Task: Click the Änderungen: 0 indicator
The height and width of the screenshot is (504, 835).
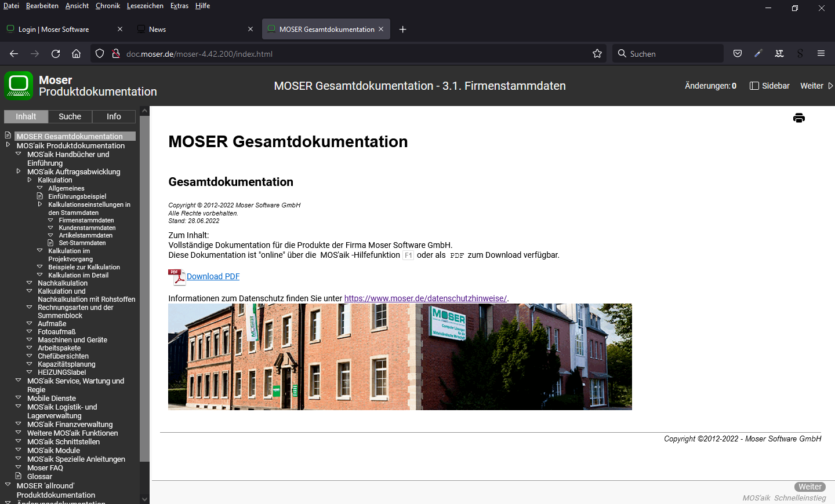Action: coord(710,86)
